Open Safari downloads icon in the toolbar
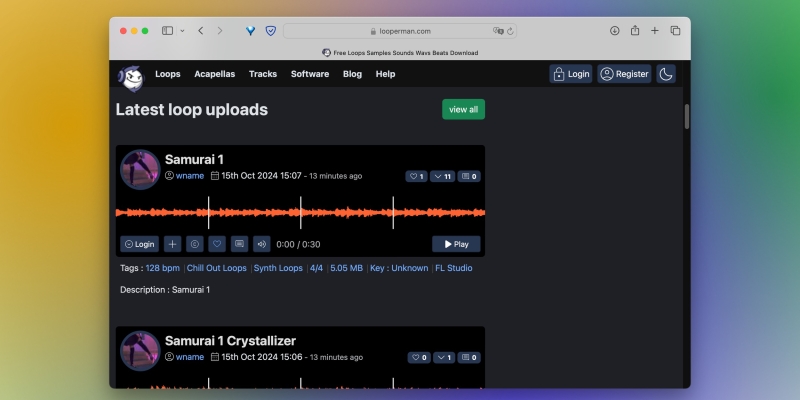The height and width of the screenshot is (400, 800). tap(614, 31)
